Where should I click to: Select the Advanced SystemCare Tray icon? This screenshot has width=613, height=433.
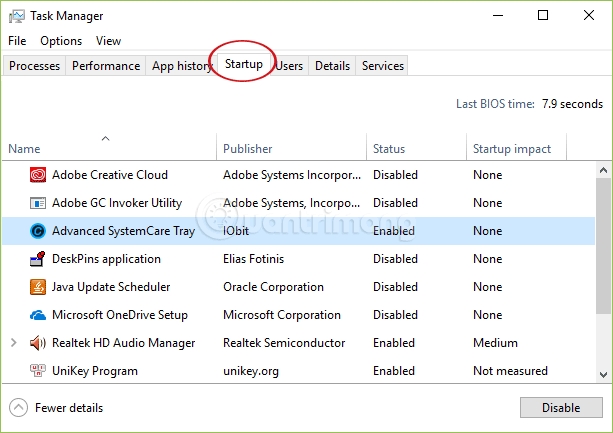pyautogui.click(x=38, y=231)
